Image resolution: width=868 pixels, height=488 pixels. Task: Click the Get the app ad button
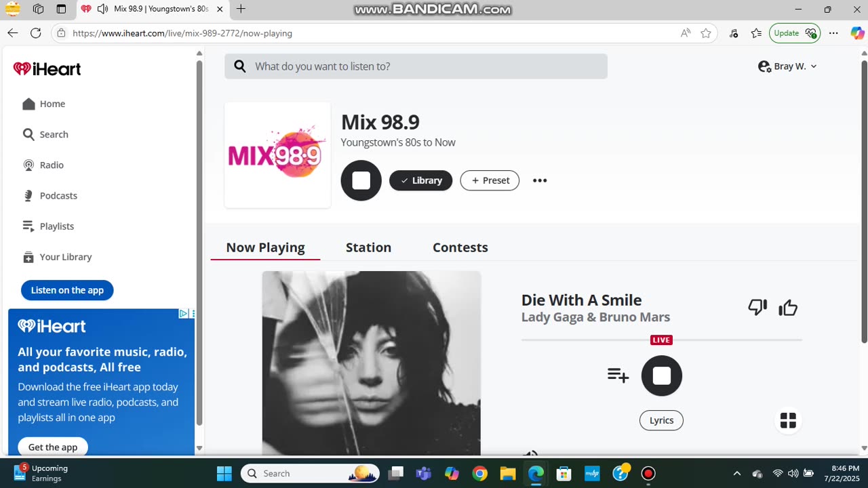point(53,447)
